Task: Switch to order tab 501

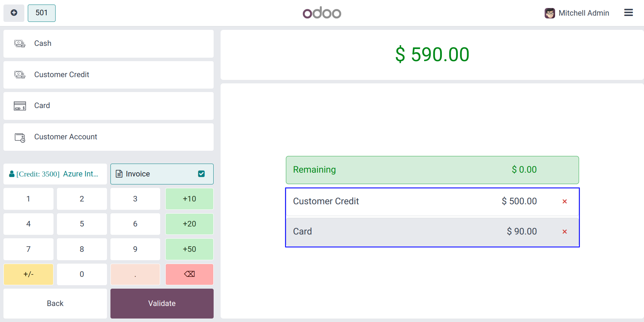Action: tap(42, 13)
